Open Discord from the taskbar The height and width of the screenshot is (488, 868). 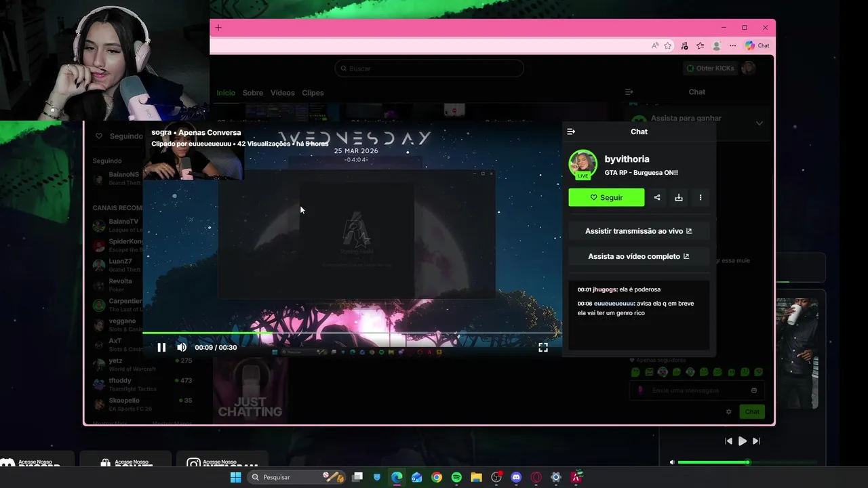tap(516, 477)
